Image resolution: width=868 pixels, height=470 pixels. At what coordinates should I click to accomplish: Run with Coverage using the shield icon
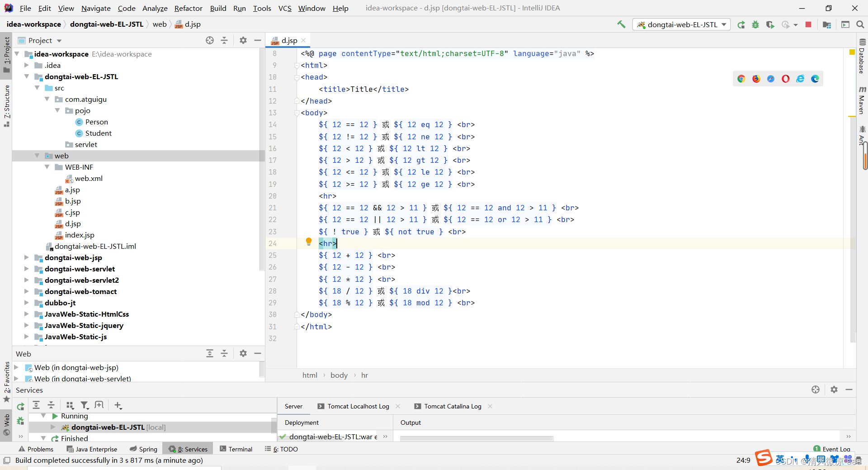pyautogui.click(x=770, y=25)
